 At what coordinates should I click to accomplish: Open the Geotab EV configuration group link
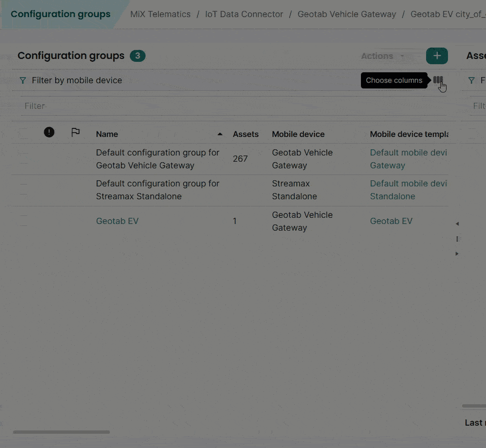point(117,221)
